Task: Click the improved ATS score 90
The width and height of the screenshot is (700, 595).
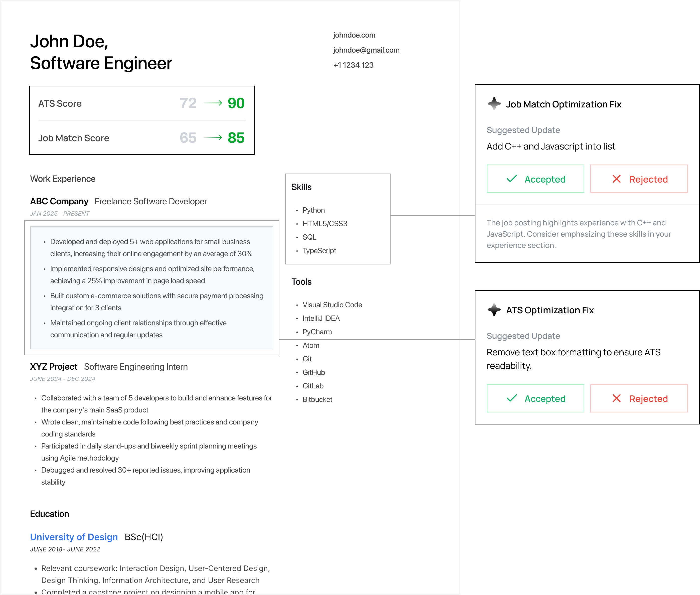Action: coord(236,103)
